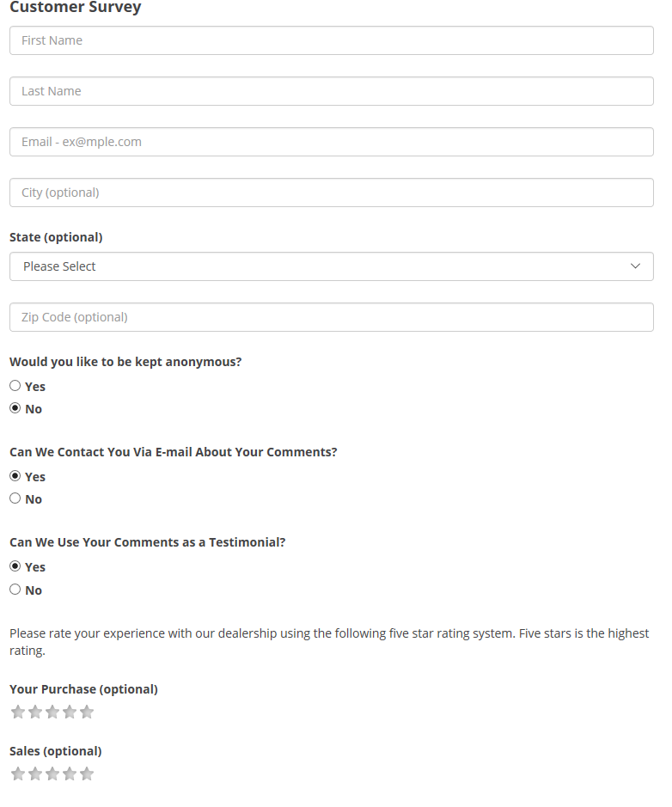Give Sales a five-star rating

87,773
